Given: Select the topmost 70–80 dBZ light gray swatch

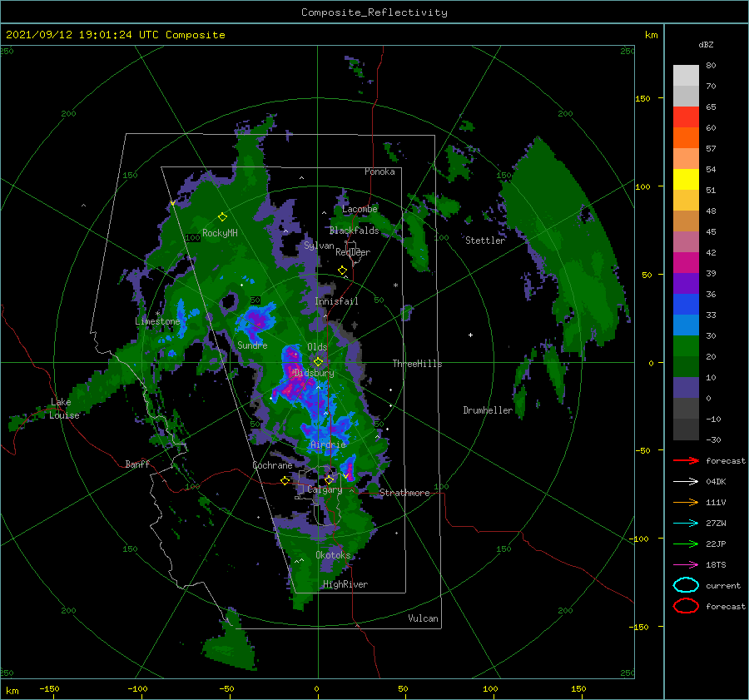Looking at the screenshot, I should (x=686, y=76).
